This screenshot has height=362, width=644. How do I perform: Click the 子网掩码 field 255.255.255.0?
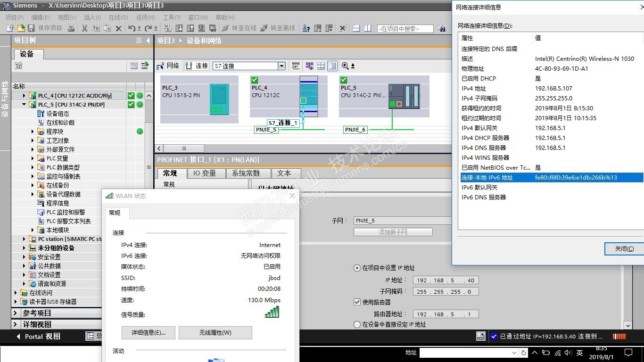[446, 291]
